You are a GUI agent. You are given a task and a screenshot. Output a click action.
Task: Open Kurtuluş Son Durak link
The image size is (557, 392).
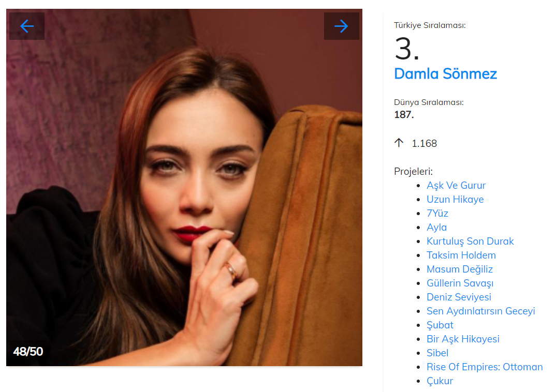click(x=470, y=241)
